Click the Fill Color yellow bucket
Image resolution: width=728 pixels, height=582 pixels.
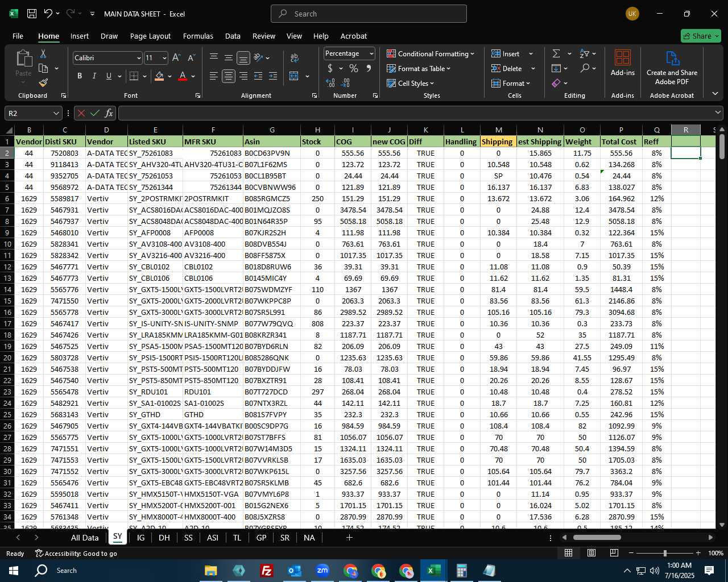click(x=159, y=76)
